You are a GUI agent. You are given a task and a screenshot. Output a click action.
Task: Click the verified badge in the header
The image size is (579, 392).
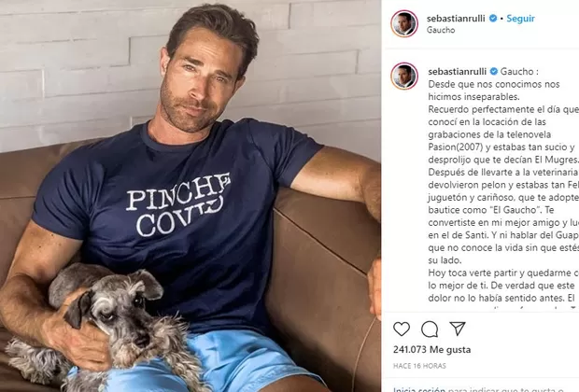point(493,18)
